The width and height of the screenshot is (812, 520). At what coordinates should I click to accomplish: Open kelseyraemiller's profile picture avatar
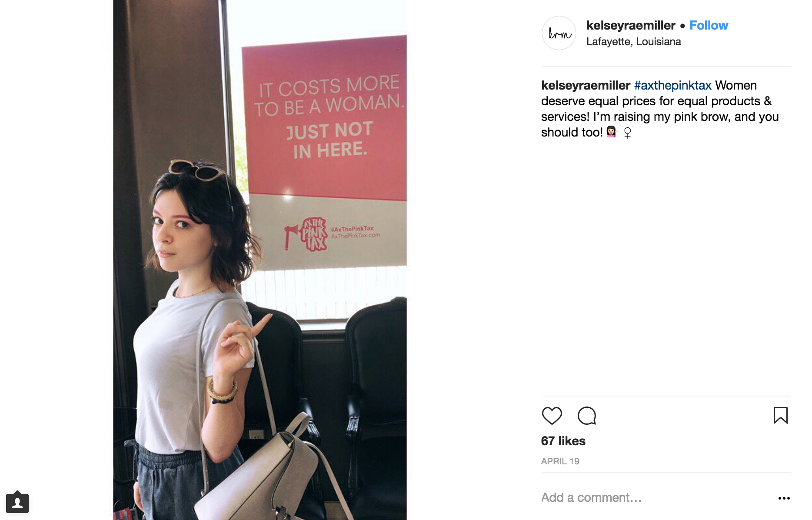pyautogui.click(x=559, y=33)
